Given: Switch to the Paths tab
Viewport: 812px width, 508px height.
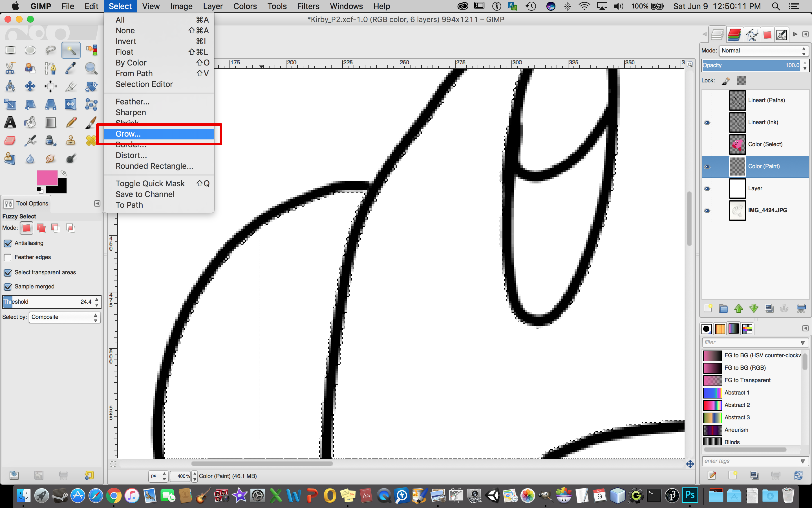Looking at the screenshot, I should click(x=752, y=35).
